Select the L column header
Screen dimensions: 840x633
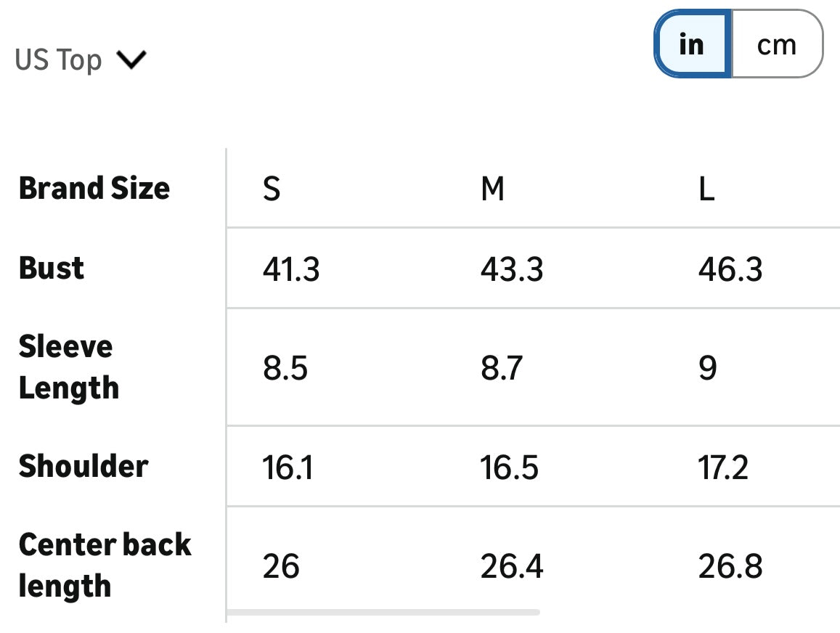click(706, 189)
